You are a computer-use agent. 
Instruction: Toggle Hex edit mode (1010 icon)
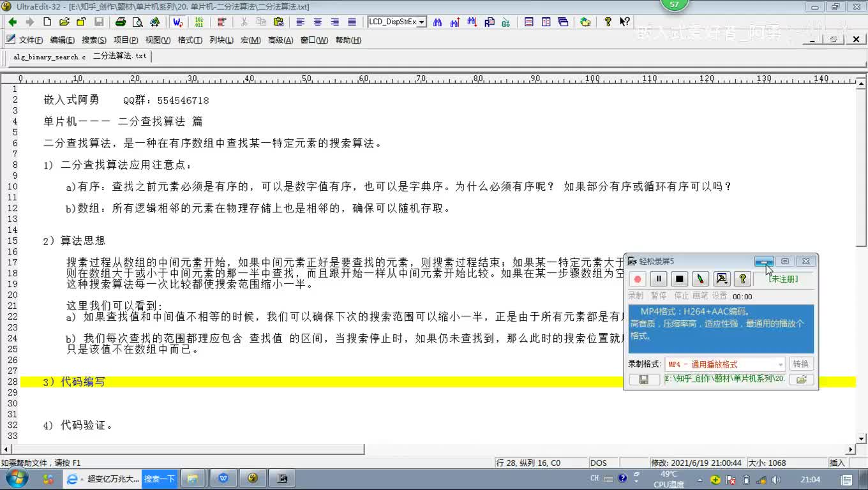[198, 22]
